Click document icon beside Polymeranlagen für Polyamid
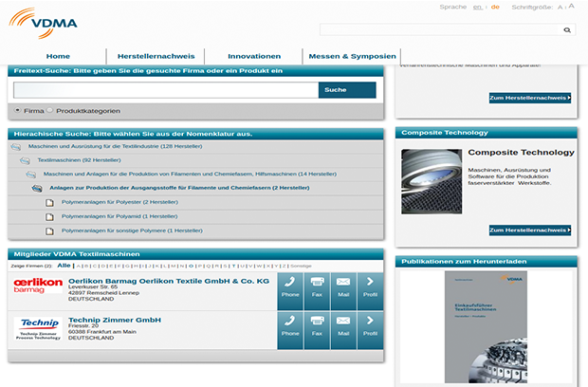The height and width of the screenshot is (387, 588). click(49, 217)
